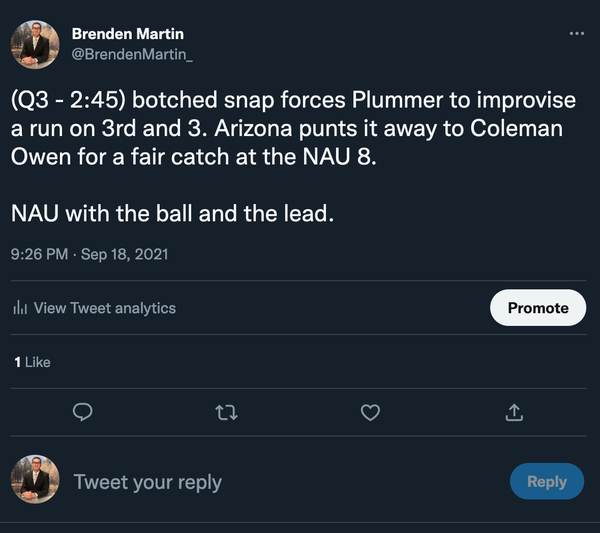600x533 pixels.
Task: Open the share tweet icon
Action: [x=514, y=412]
